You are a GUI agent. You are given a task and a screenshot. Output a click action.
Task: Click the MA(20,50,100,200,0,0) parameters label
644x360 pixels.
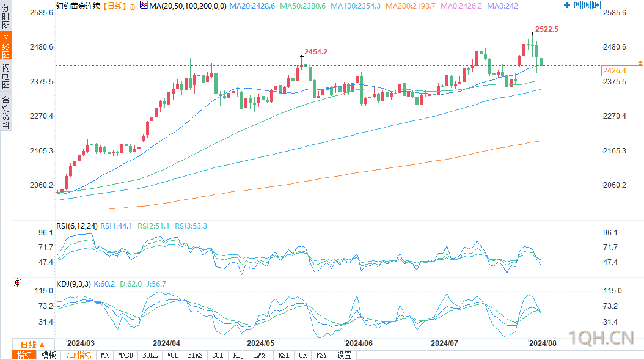point(188,6)
